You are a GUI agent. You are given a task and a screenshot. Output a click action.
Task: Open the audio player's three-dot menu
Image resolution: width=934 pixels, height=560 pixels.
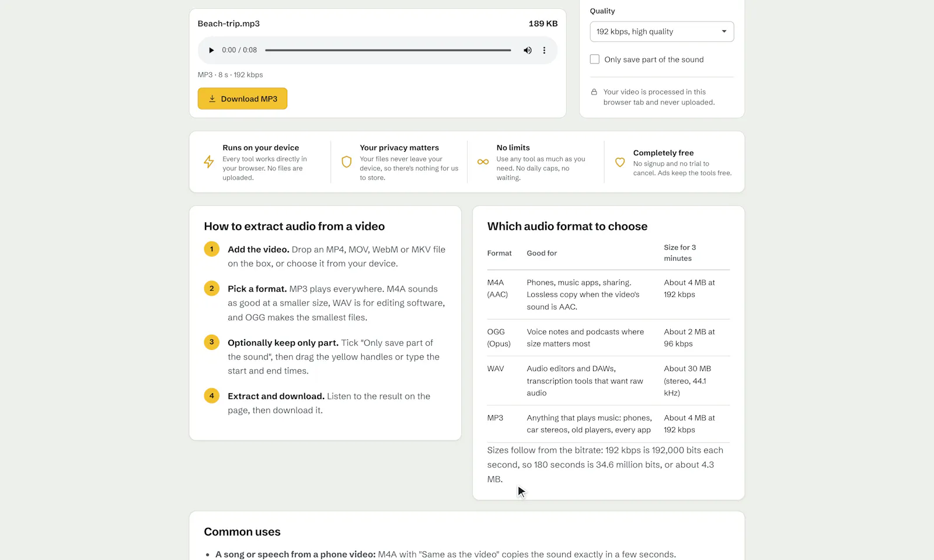(544, 50)
